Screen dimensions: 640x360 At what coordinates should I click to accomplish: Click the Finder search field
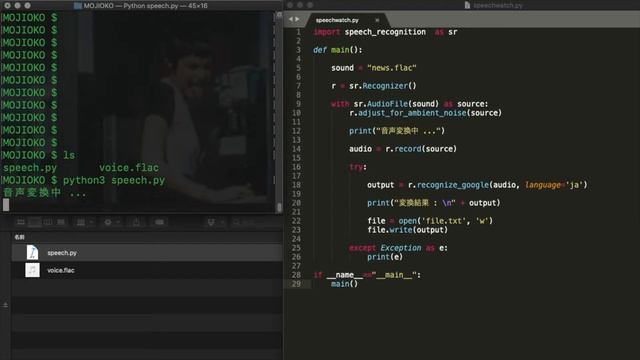coord(255,222)
